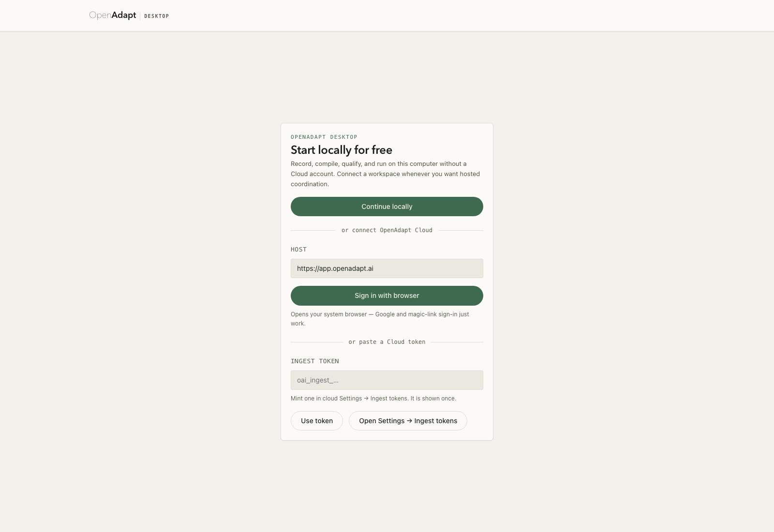The image size is (774, 532).
Task: Click the OpenAdapt logo in the header
Action: tap(113, 15)
